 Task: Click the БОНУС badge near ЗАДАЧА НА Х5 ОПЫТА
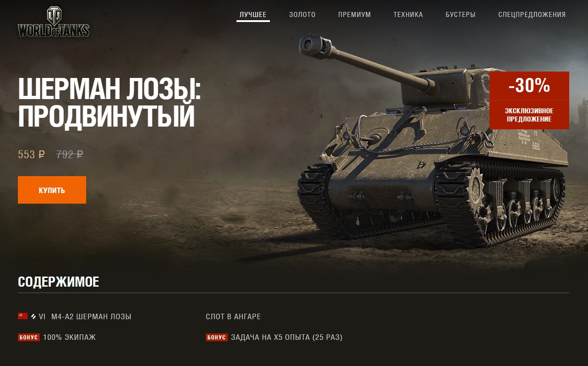click(217, 338)
